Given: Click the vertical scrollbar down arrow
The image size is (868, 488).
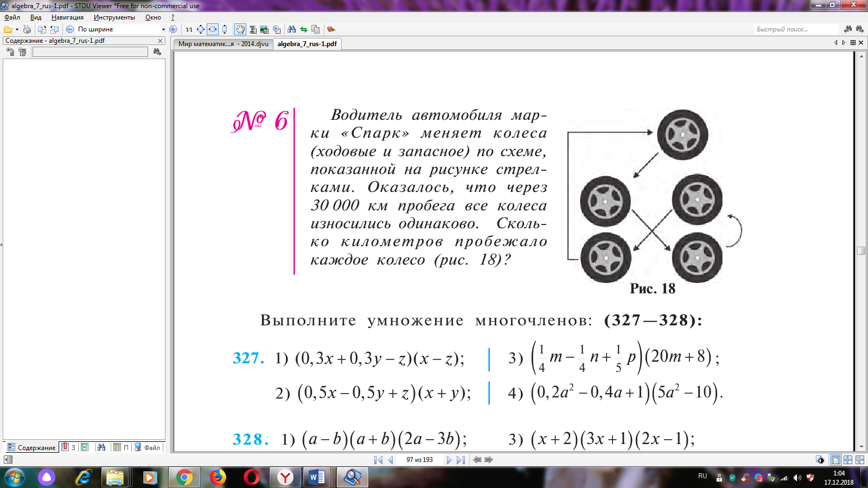Looking at the screenshot, I should point(861,447).
